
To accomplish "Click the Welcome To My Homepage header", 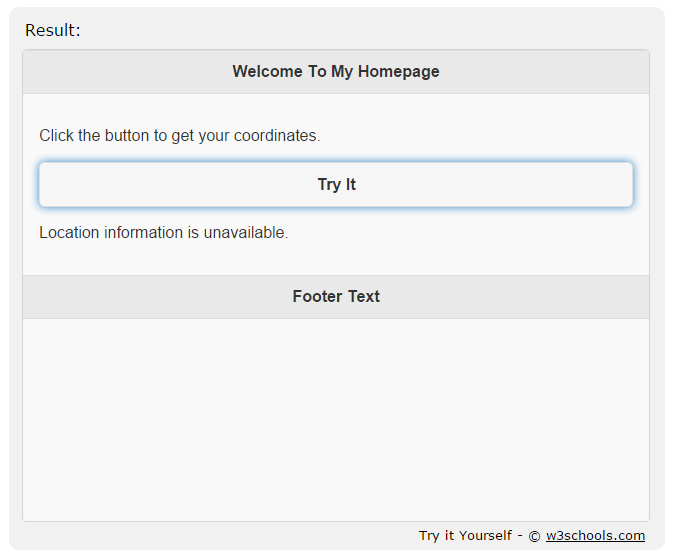I will tap(336, 71).
